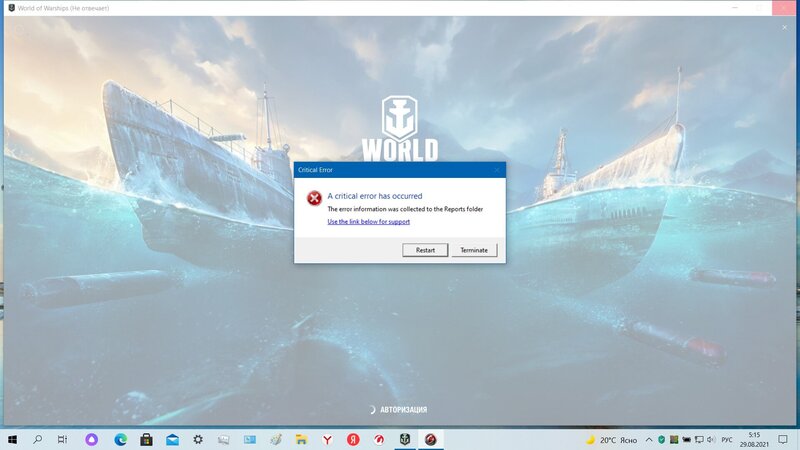800x450 pixels.
Task: Select the red crash-handler taskbar icon
Action: 431,439
